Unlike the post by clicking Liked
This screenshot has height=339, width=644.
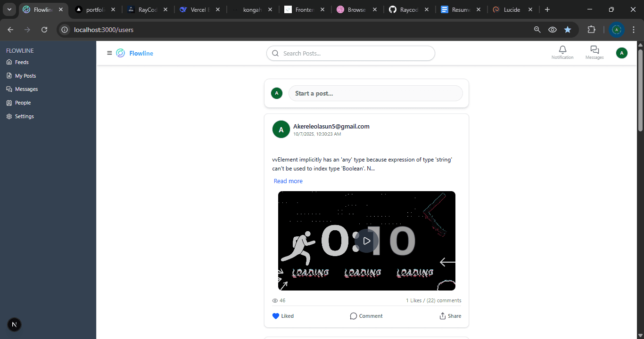point(283,315)
